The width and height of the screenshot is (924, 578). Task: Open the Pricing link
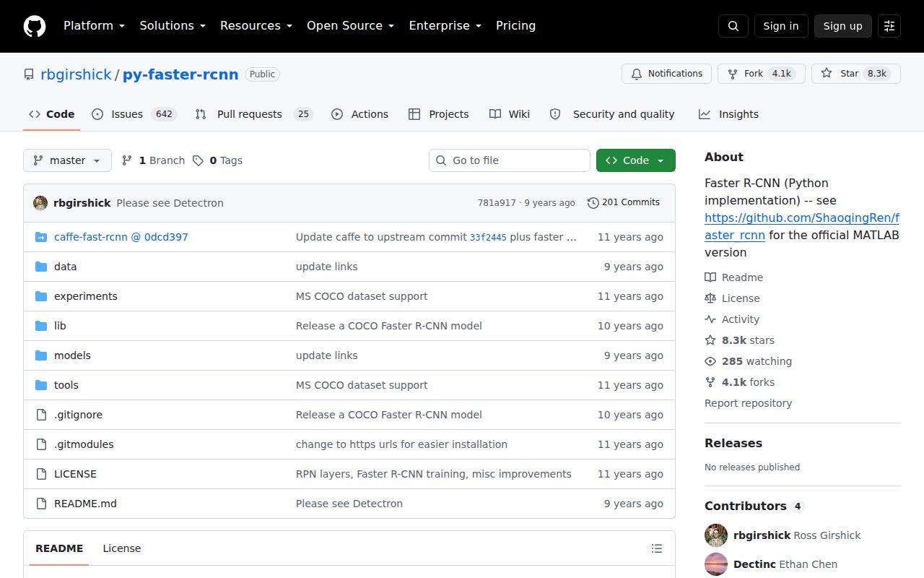[x=515, y=26]
